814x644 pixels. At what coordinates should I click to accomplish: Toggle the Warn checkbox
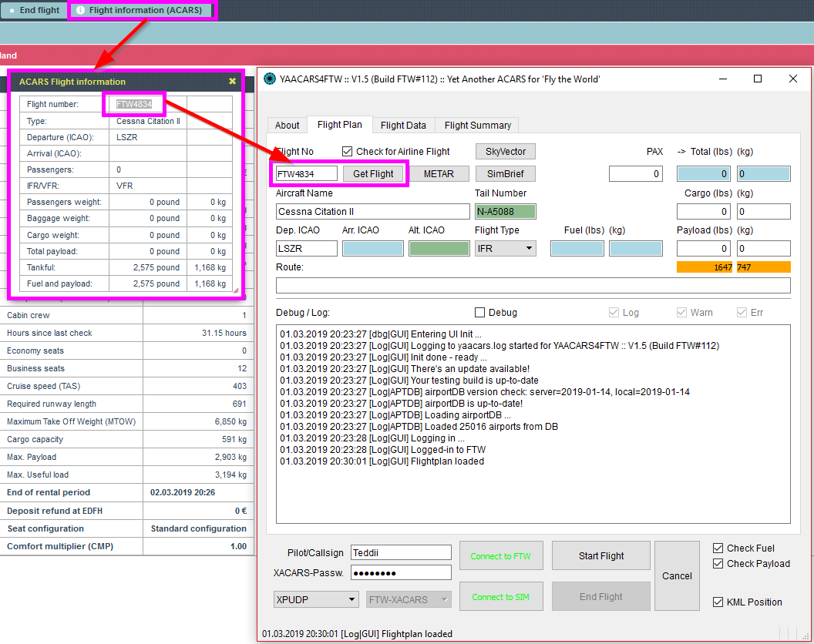coord(681,313)
